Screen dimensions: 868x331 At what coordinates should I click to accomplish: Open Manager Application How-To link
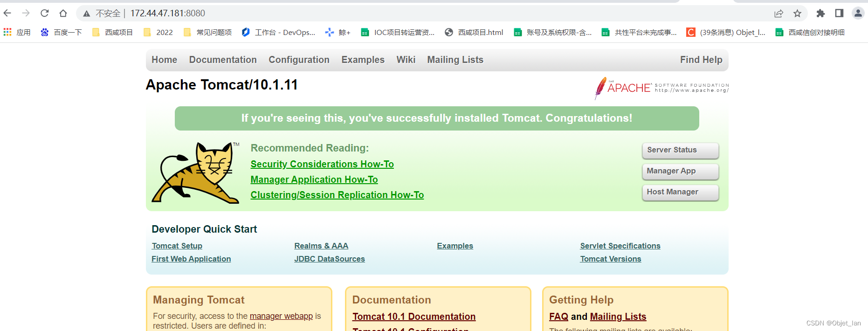pos(314,179)
